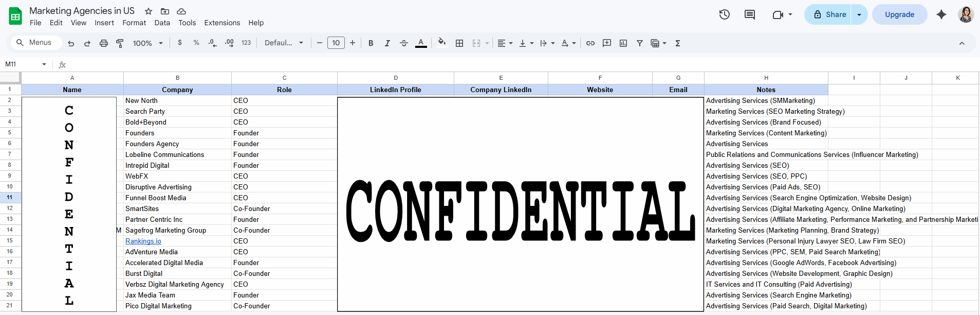Click the Gemini sparkle icon

coord(941,14)
